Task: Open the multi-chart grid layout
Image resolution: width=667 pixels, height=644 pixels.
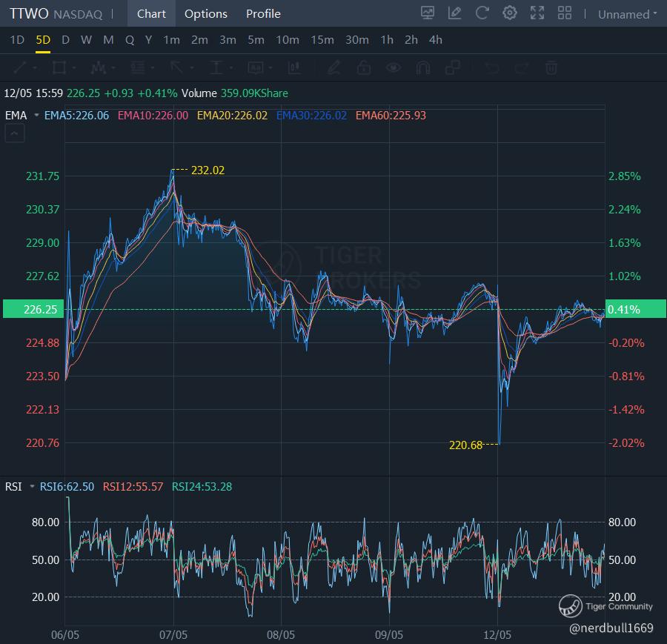Action: (x=565, y=13)
